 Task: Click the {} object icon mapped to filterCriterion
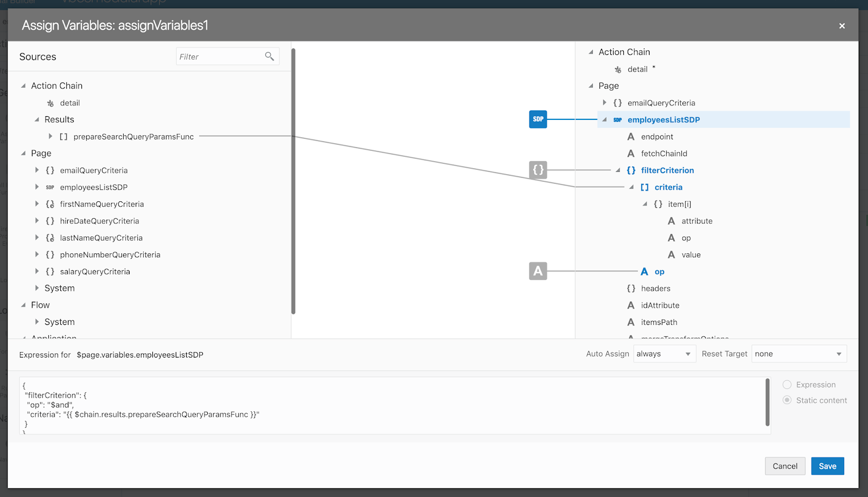(x=538, y=169)
